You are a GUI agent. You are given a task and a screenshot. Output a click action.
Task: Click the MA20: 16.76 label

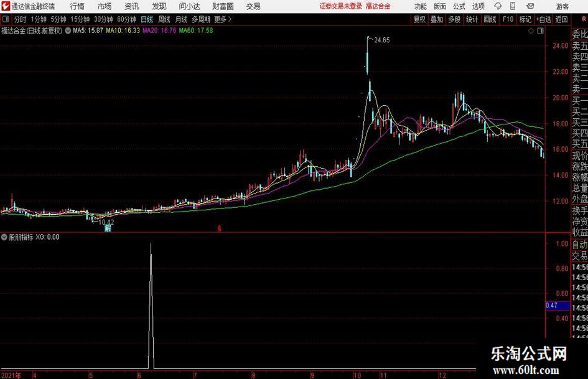pyautogui.click(x=159, y=30)
